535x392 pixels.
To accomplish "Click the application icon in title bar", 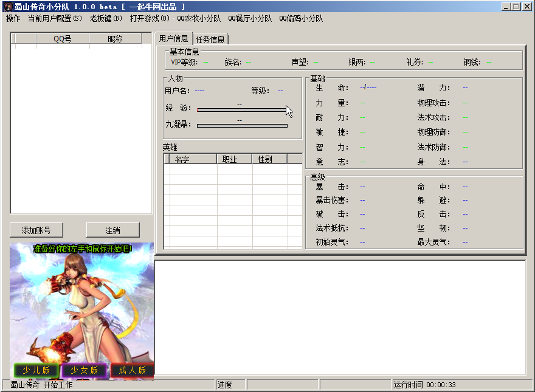I will tap(8, 7).
